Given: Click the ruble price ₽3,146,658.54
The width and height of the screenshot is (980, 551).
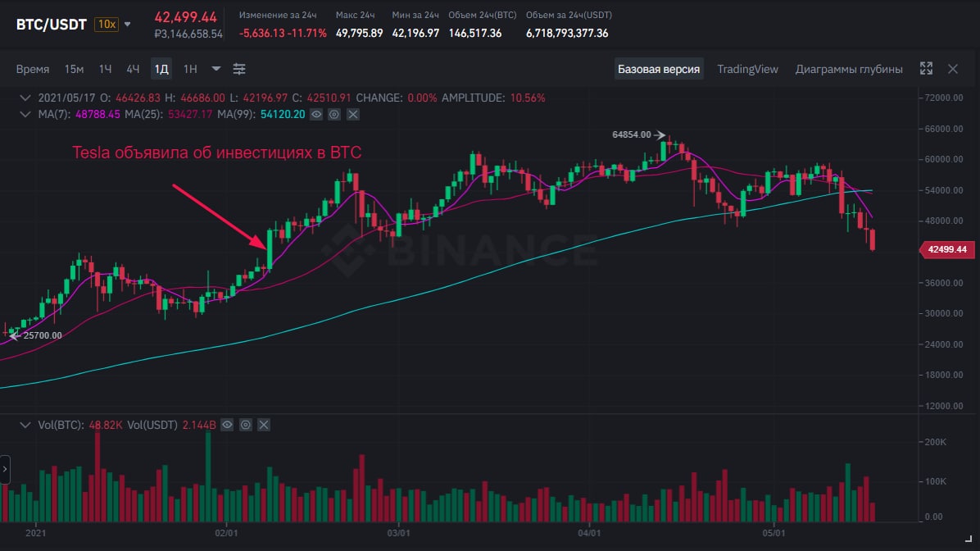Looking at the screenshot, I should [188, 34].
